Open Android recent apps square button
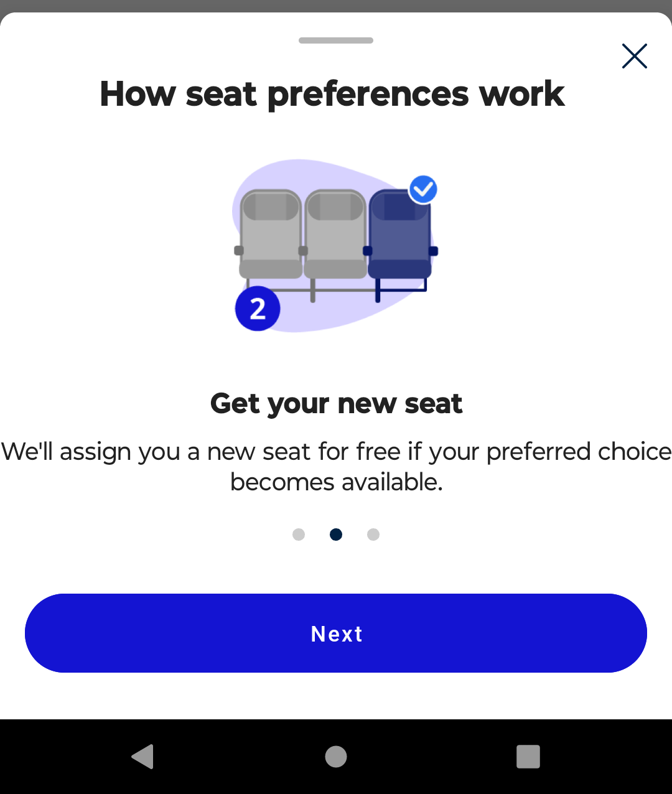This screenshot has height=794, width=672. (x=528, y=757)
